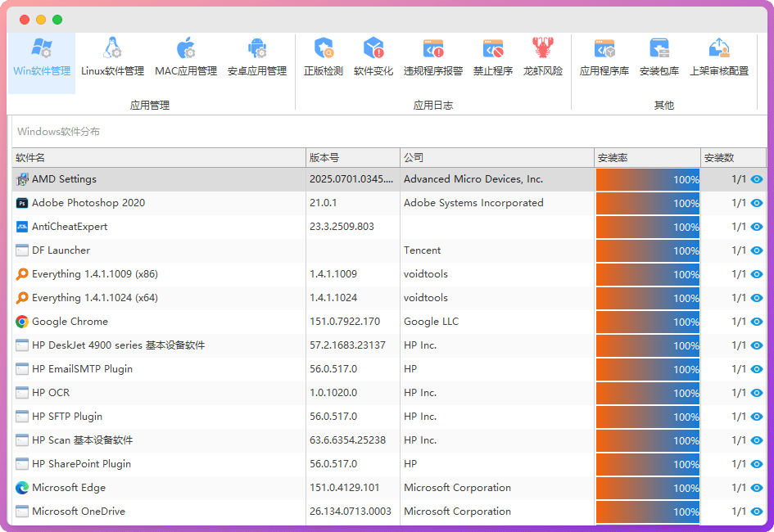Screen dimensions: 774x532
Task: View details eye for AMD Settings
Action: point(757,179)
